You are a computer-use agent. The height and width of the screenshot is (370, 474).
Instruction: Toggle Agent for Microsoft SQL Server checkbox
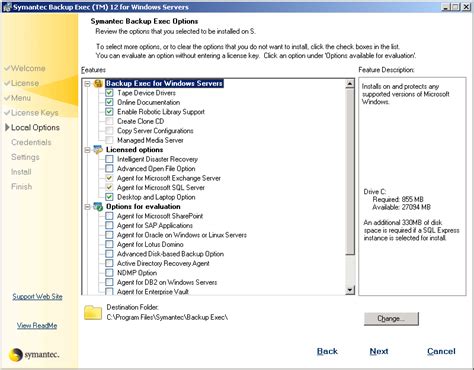pyautogui.click(x=109, y=187)
